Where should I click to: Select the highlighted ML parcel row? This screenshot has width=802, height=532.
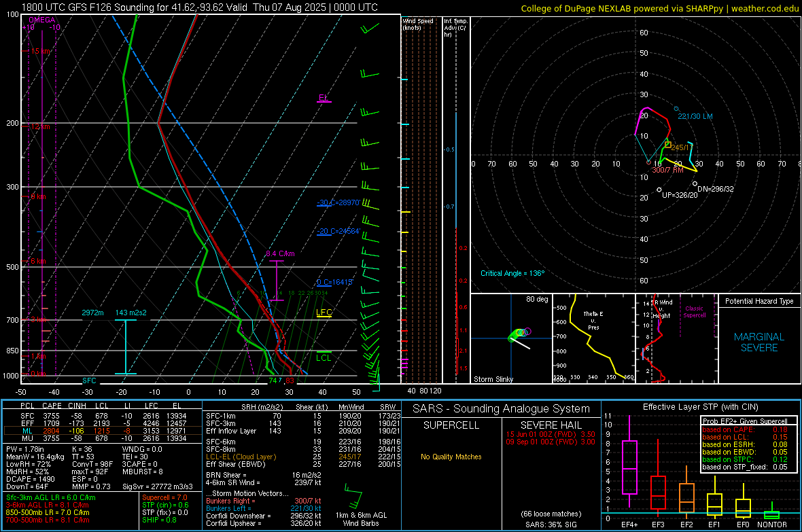pyautogui.click(x=103, y=431)
